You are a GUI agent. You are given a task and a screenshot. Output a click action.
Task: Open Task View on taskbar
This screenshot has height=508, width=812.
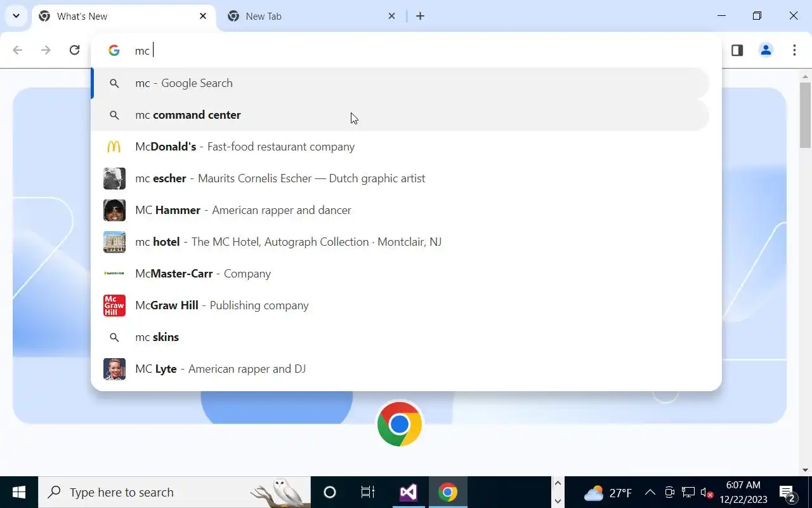(368, 492)
